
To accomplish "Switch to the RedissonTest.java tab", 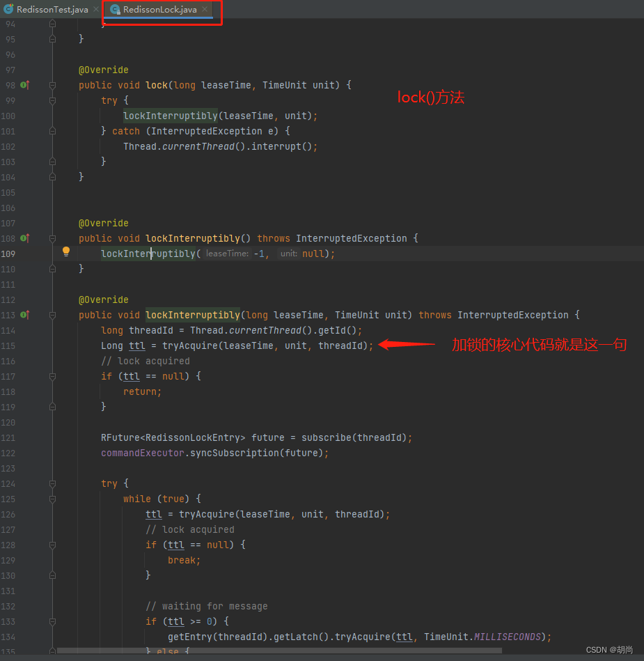I will pyautogui.click(x=52, y=9).
